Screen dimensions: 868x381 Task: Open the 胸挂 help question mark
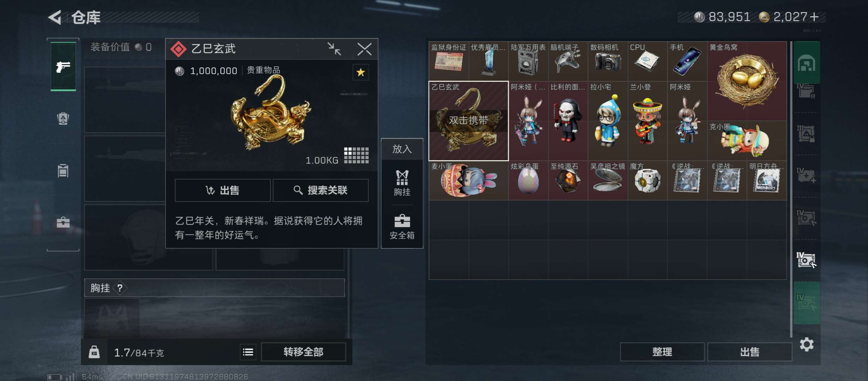coord(120,288)
